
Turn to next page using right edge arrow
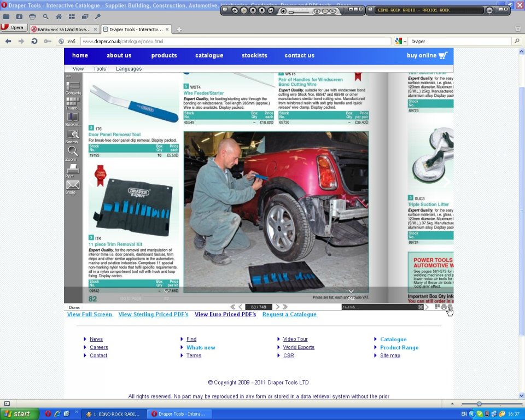tap(447, 182)
